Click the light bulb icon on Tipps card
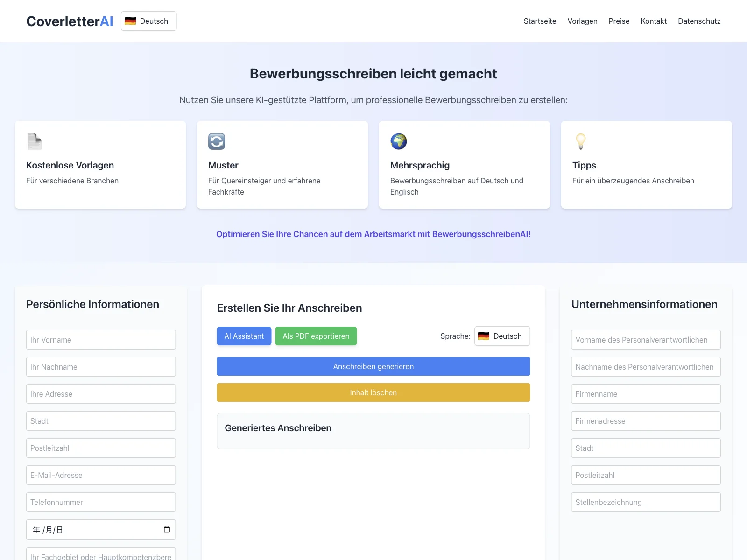The width and height of the screenshot is (747, 560). click(x=581, y=141)
